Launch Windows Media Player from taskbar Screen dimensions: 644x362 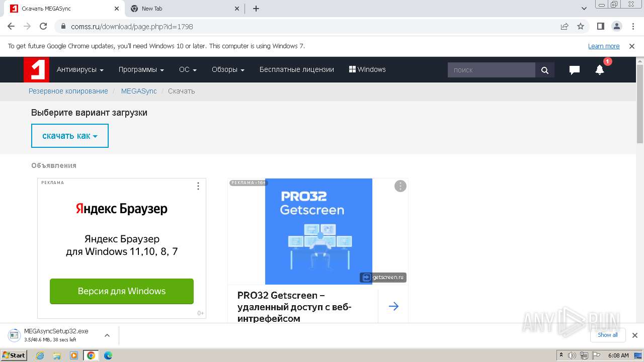point(73,355)
